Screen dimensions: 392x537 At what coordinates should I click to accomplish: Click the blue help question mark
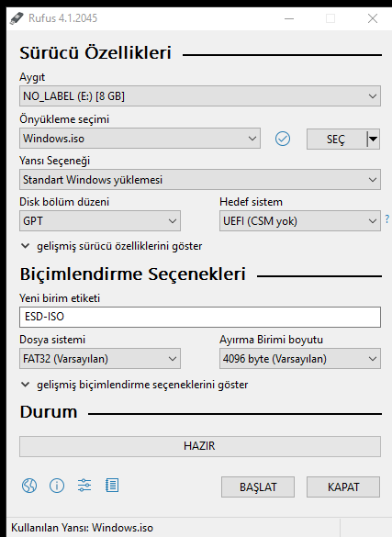(386, 218)
